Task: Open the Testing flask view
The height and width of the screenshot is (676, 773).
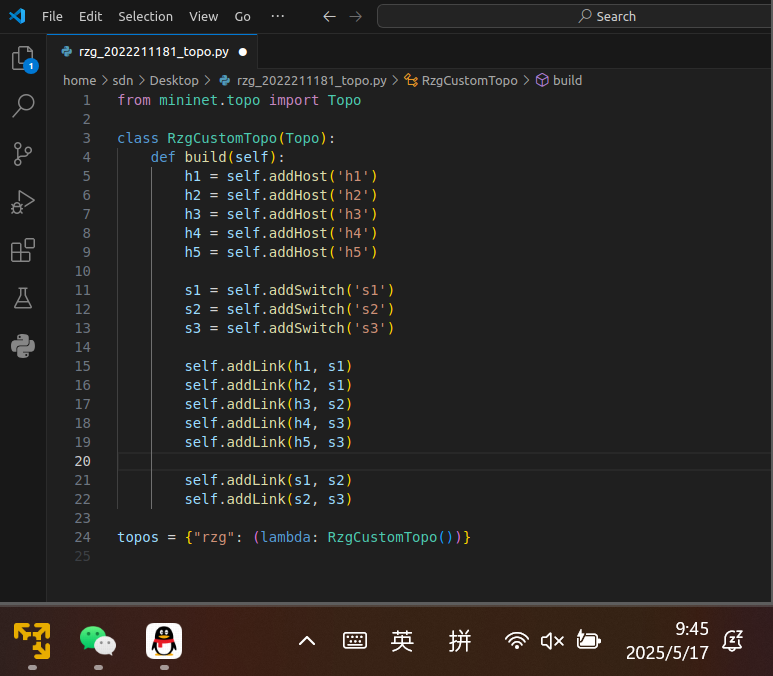Action: [22, 298]
